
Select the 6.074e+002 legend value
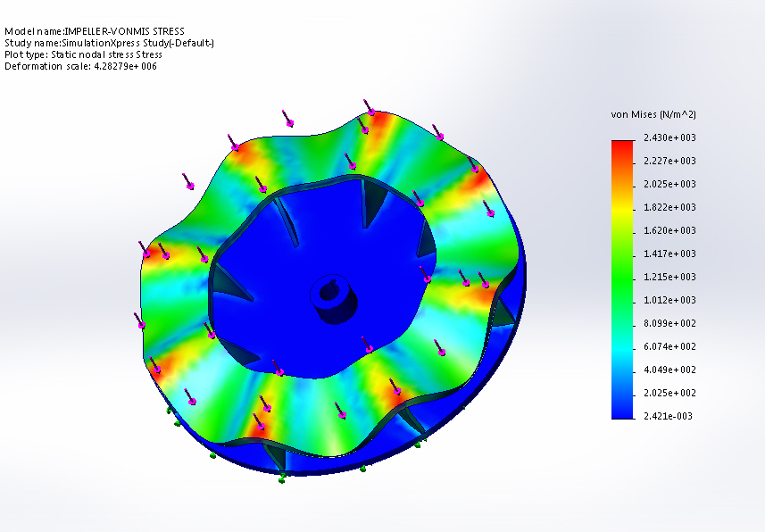coord(669,346)
